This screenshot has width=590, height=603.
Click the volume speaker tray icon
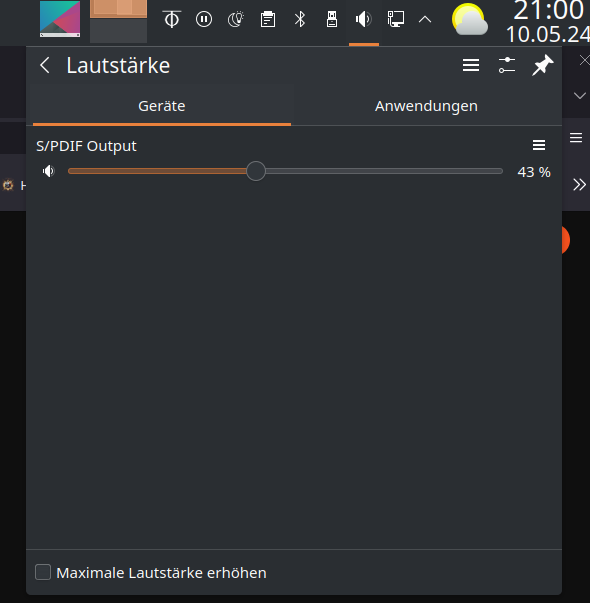pyautogui.click(x=364, y=19)
